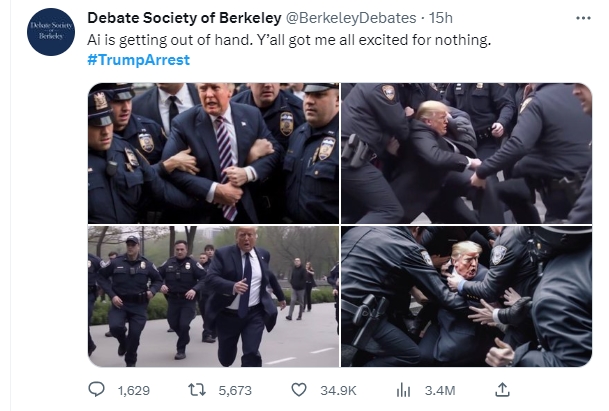This screenshot has width=609, height=411.
Task: Click the 5,673 retweets count
Action: [x=235, y=390]
